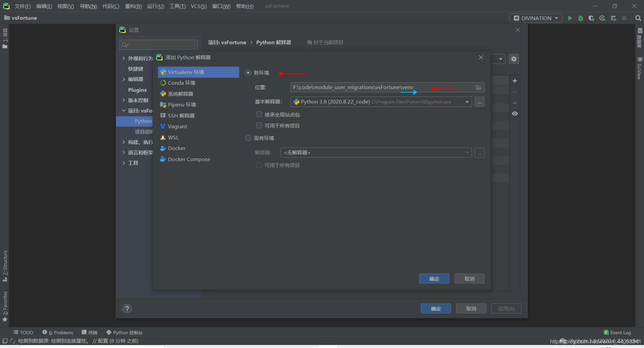Click the Stop square icon

tap(624, 18)
